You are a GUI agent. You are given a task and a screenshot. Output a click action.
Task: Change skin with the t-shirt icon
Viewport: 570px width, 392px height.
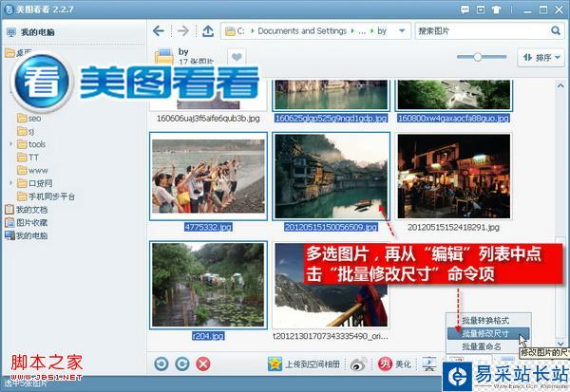click(496, 9)
